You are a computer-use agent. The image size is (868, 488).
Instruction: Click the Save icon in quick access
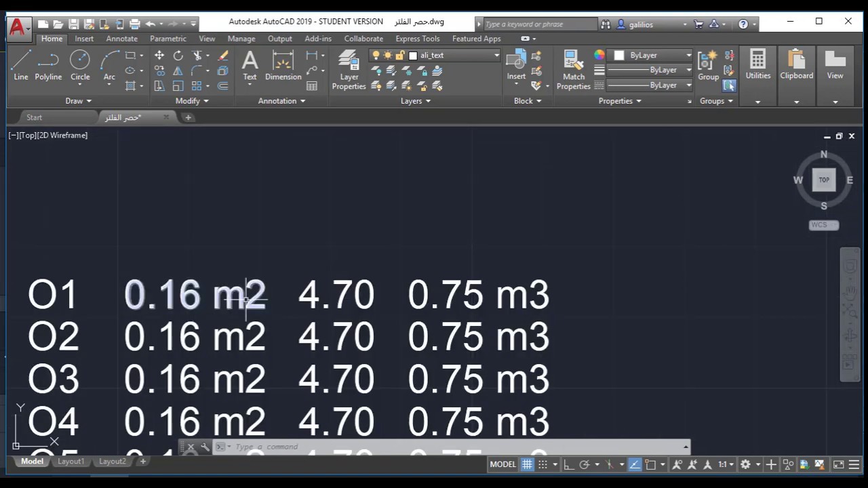coord(74,24)
